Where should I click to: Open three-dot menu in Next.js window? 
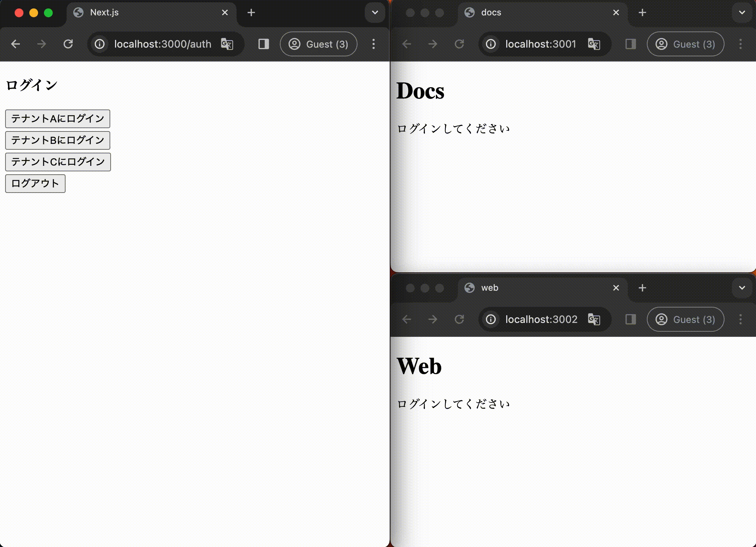[373, 44]
